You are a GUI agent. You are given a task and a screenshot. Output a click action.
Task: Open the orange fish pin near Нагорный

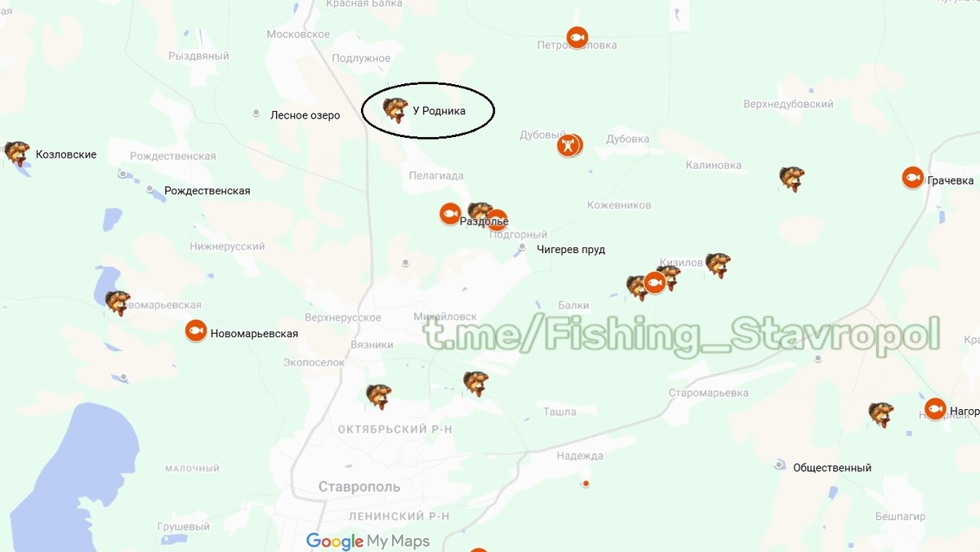click(x=935, y=409)
